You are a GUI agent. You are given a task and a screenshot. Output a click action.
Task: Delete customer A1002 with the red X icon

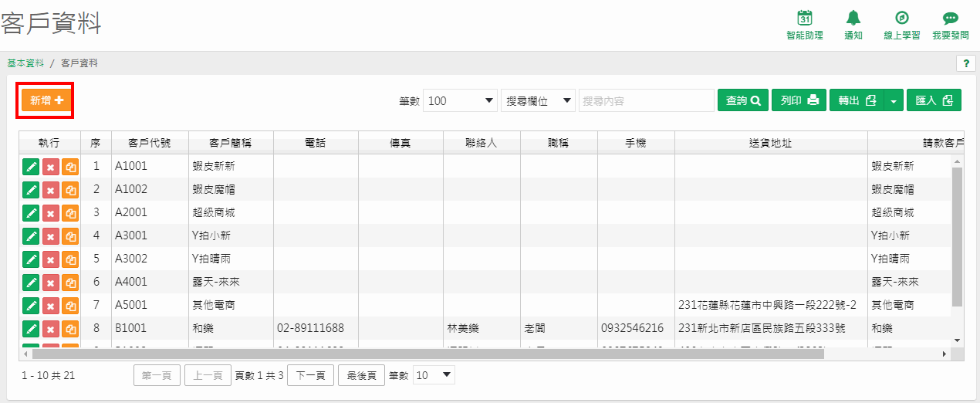point(51,189)
